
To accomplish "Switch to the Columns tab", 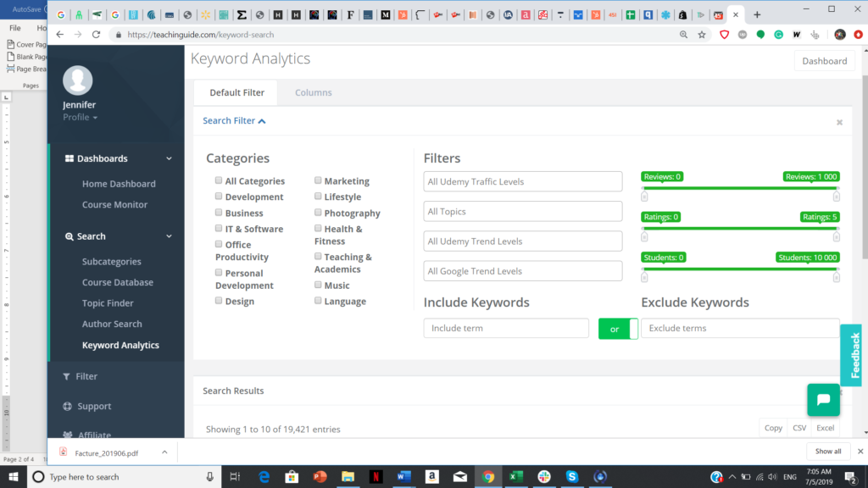I will 314,92.
